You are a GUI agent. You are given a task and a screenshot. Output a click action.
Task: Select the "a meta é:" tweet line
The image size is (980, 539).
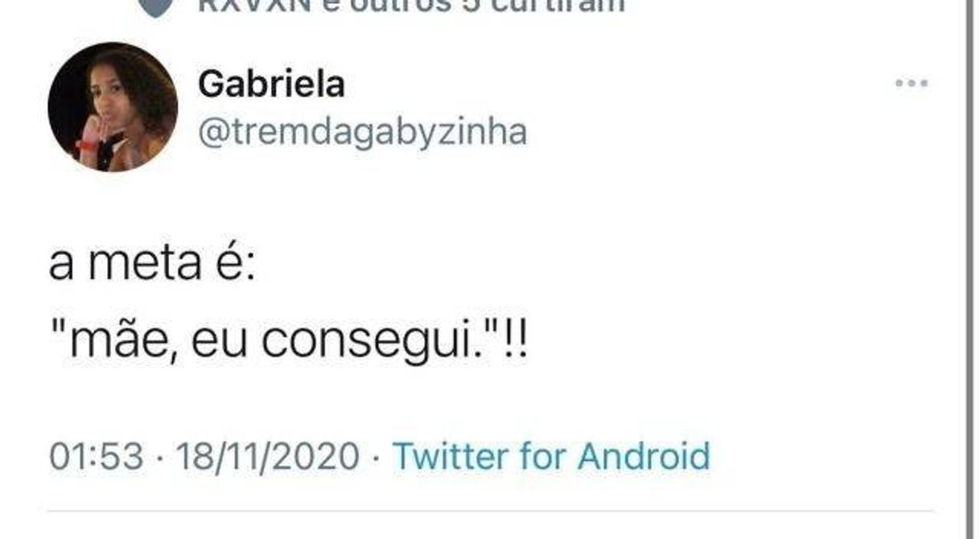[x=152, y=265]
